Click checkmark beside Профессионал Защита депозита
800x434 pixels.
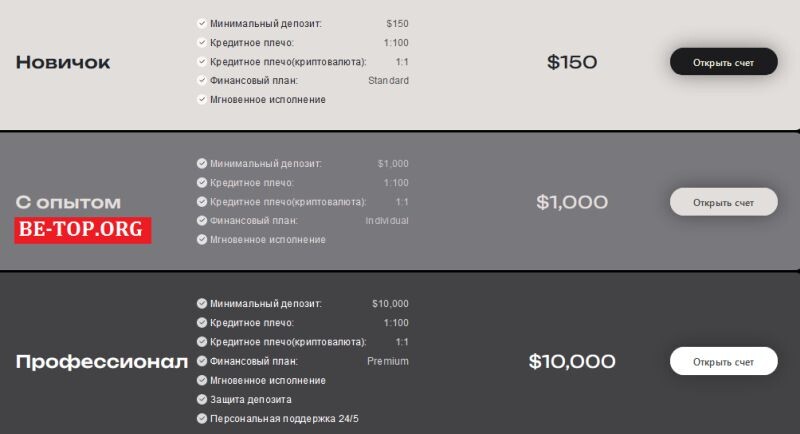[x=202, y=399]
